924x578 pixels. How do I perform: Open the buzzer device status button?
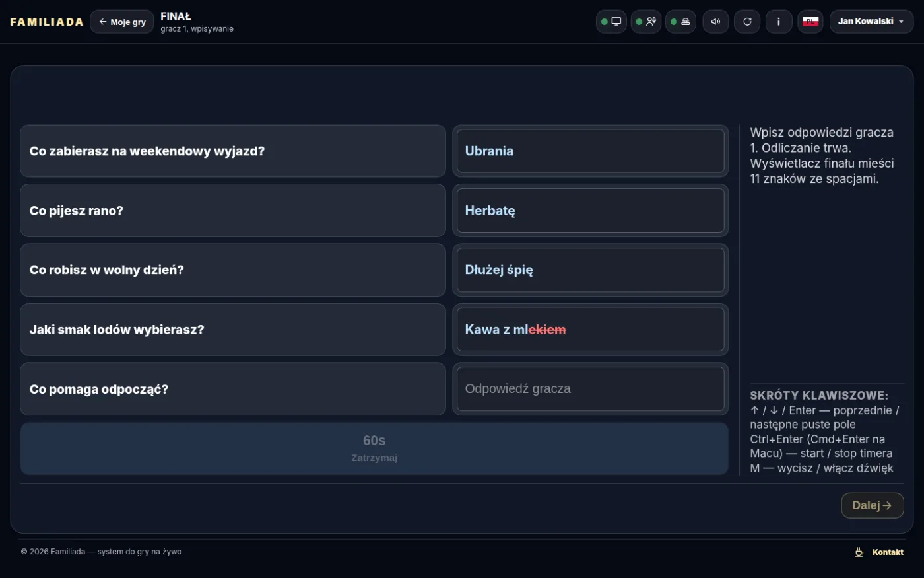tap(680, 22)
